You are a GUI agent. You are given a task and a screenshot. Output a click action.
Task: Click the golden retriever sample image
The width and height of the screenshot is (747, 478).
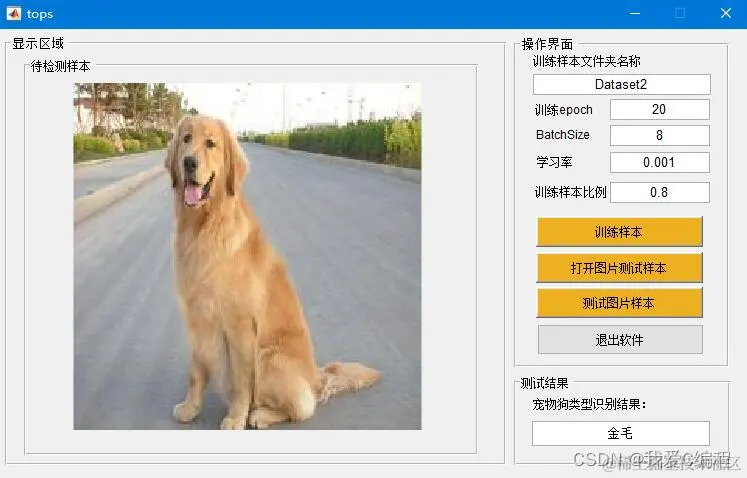pyautogui.click(x=247, y=256)
